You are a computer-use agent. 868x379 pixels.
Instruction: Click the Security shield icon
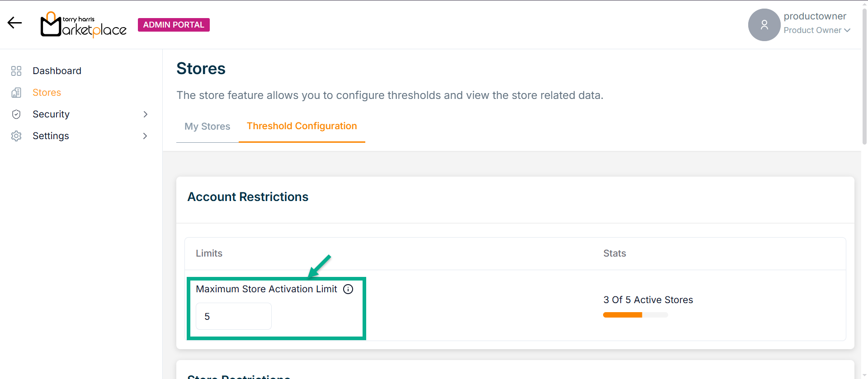tap(16, 114)
